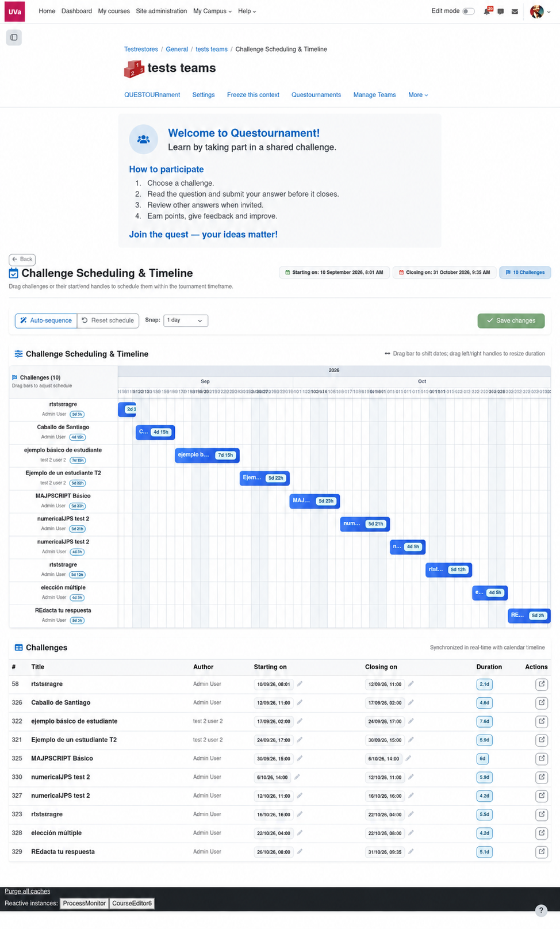
Task: Edit closing date of Ejemplo de un estudiante T2
Action: pos(411,740)
